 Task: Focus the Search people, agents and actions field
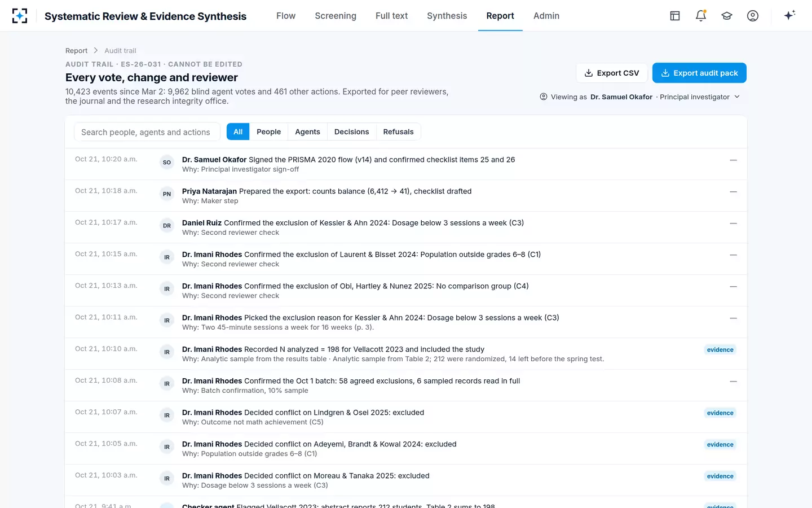click(147, 132)
